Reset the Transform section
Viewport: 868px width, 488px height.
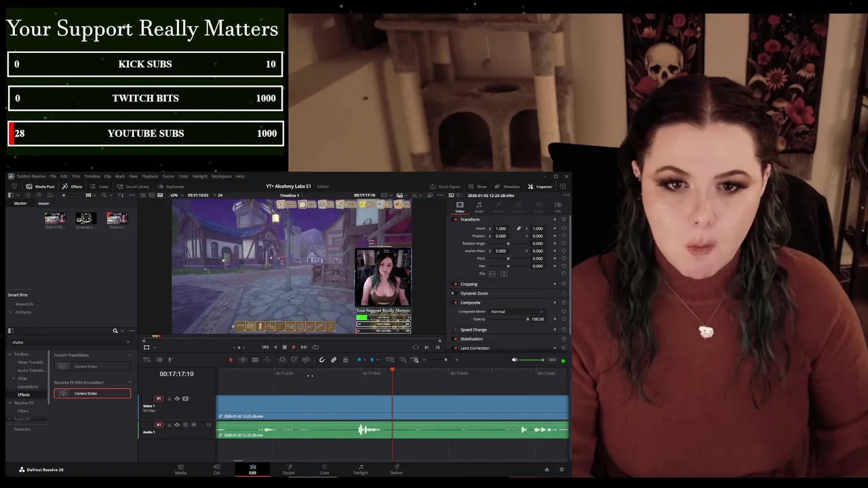564,220
